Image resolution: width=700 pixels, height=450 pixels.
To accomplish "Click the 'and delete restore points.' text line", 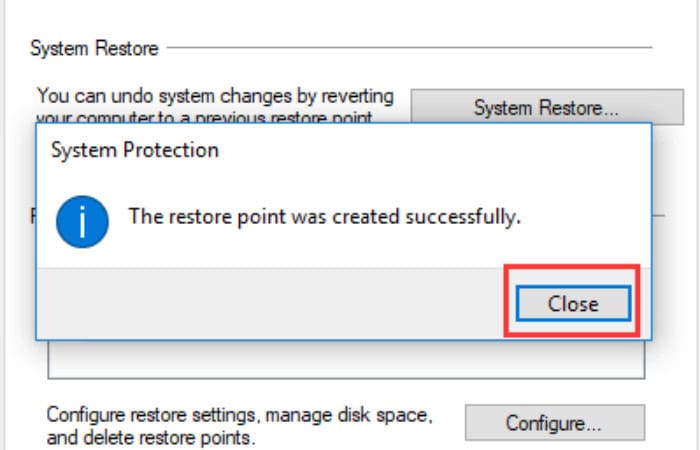I will point(151,438).
